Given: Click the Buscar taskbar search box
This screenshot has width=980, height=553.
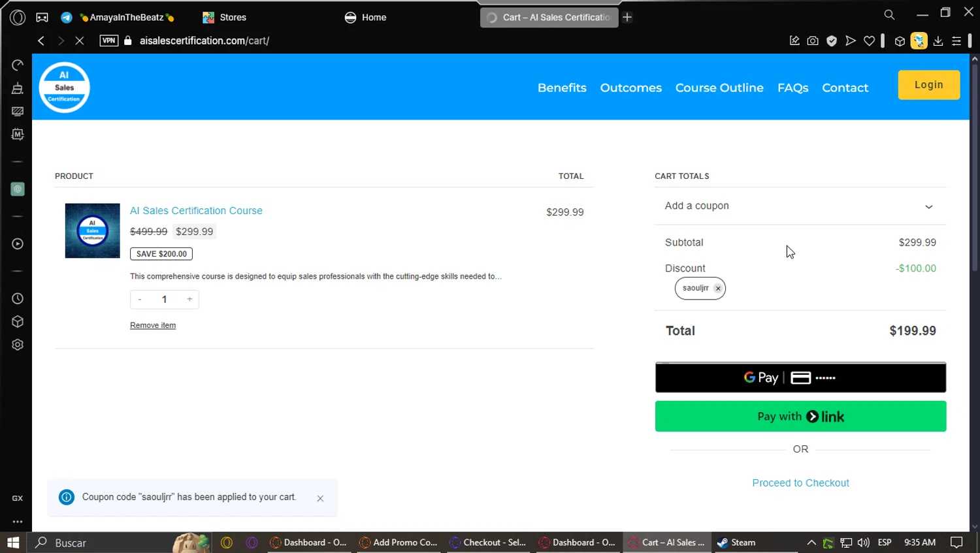Looking at the screenshot, I should [x=120, y=543].
